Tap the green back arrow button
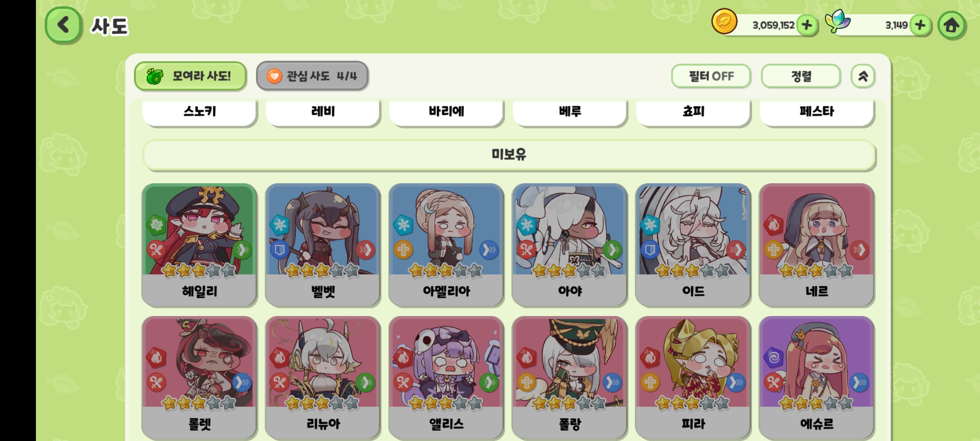Viewport: 980px width, 441px height. point(63,25)
